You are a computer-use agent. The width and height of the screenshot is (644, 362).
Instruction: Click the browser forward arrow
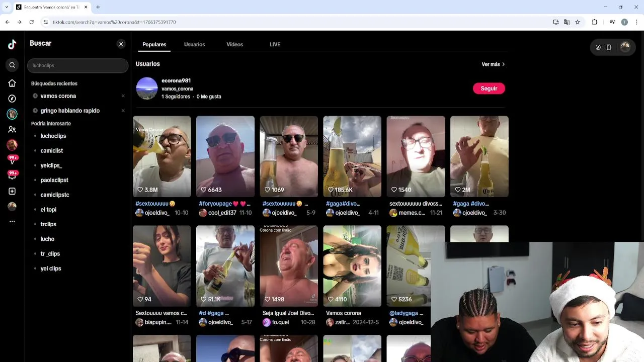coord(19,22)
